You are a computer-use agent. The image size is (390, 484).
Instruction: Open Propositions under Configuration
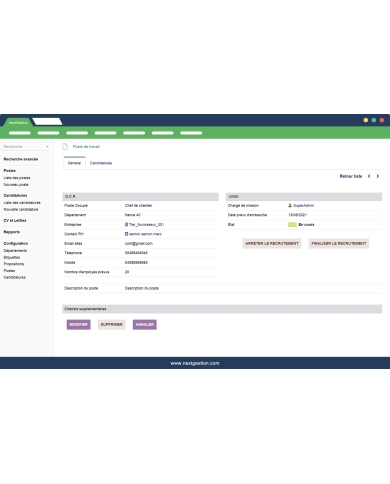[x=14, y=264]
